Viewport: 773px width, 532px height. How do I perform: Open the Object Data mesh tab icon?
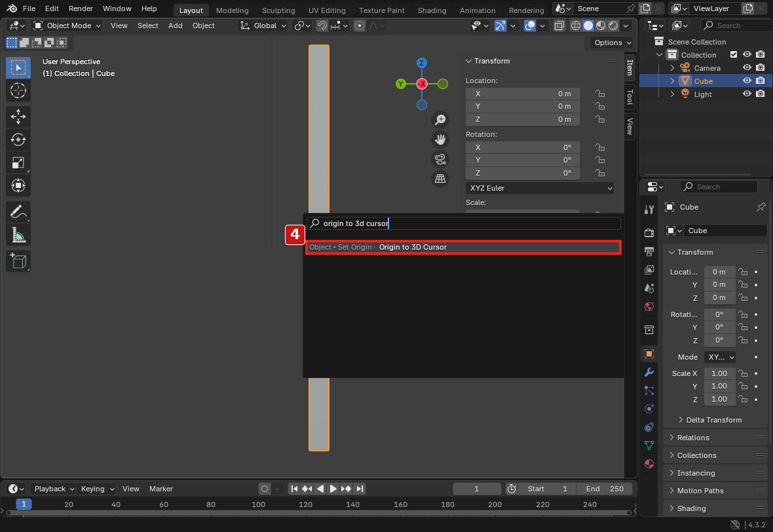point(649,446)
